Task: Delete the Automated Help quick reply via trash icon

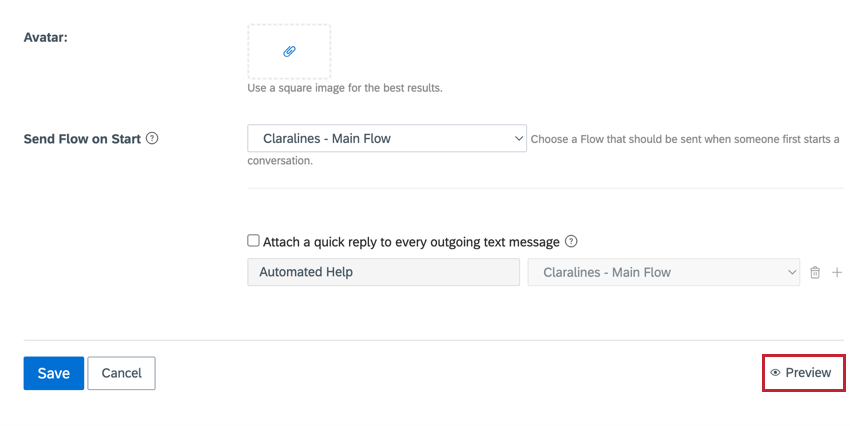Action: click(x=815, y=273)
